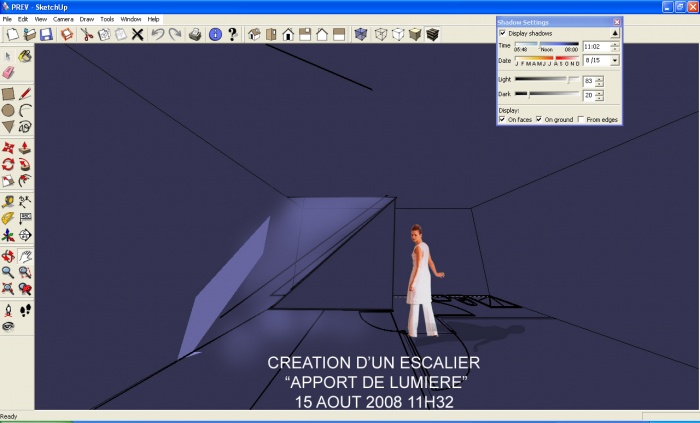Image resolution: width=700 pixels, height=423 pixels.
Task: Open the Date dropdown arrow
Action: pyautogui.click(x=614, y=60)
